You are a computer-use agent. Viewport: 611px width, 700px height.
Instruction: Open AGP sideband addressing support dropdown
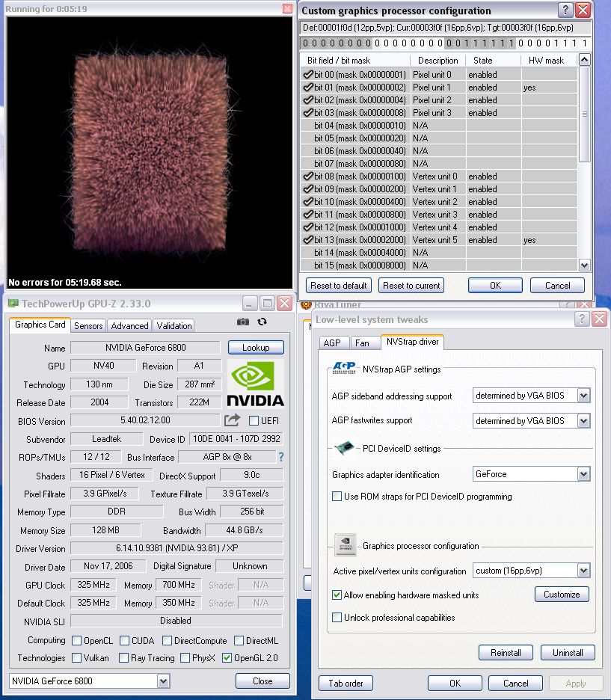point(583,396)
